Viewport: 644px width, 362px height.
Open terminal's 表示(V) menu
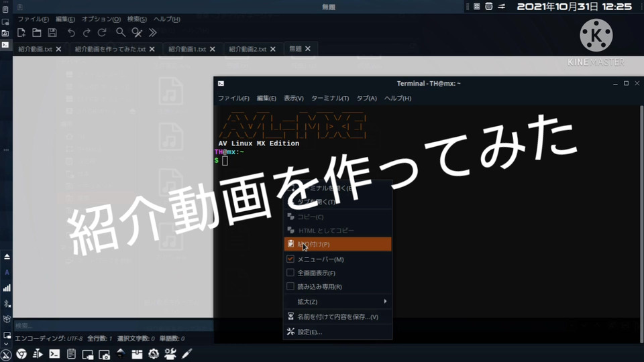(x=294, y=98)
